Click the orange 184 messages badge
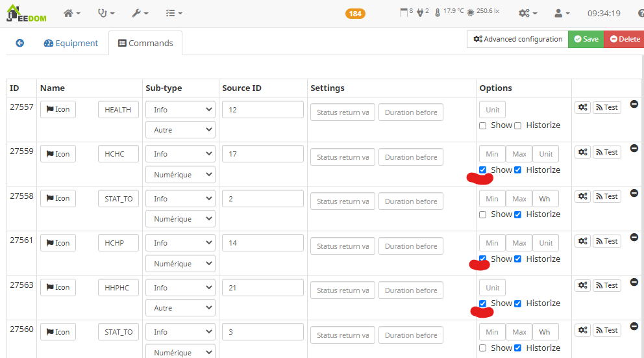 [355, 14]
